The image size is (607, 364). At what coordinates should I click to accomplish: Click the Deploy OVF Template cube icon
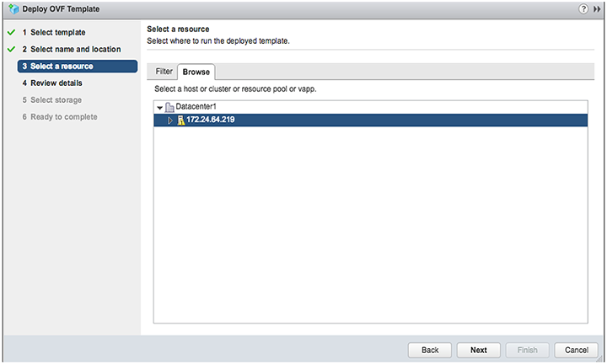tap(14, 9)
